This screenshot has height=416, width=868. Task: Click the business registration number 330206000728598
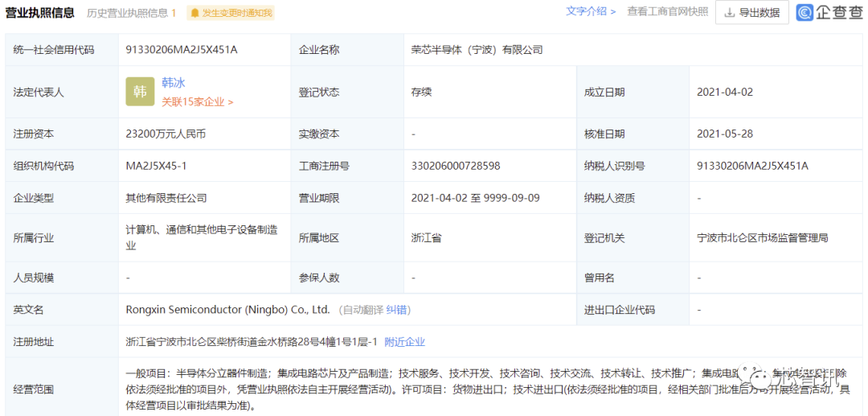[x=456, y=166]
